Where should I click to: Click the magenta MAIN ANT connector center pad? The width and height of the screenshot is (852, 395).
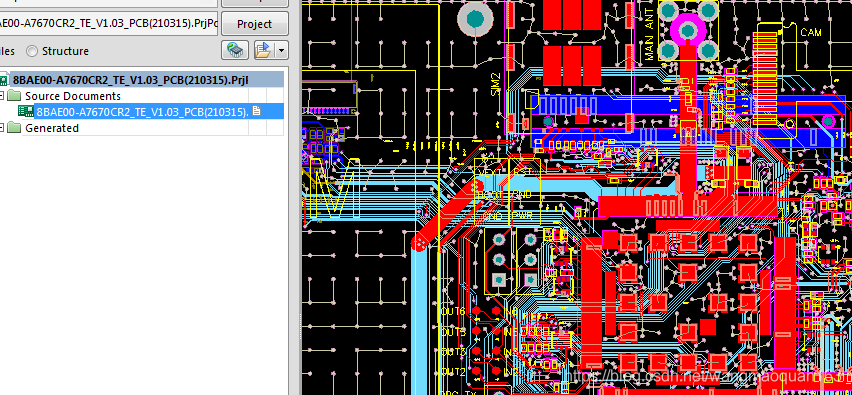688,30
